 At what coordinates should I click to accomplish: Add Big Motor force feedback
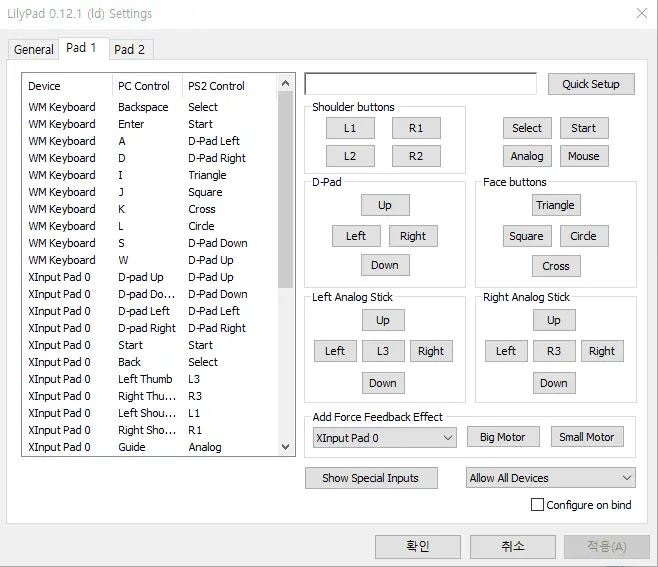[x=503, y=437]
